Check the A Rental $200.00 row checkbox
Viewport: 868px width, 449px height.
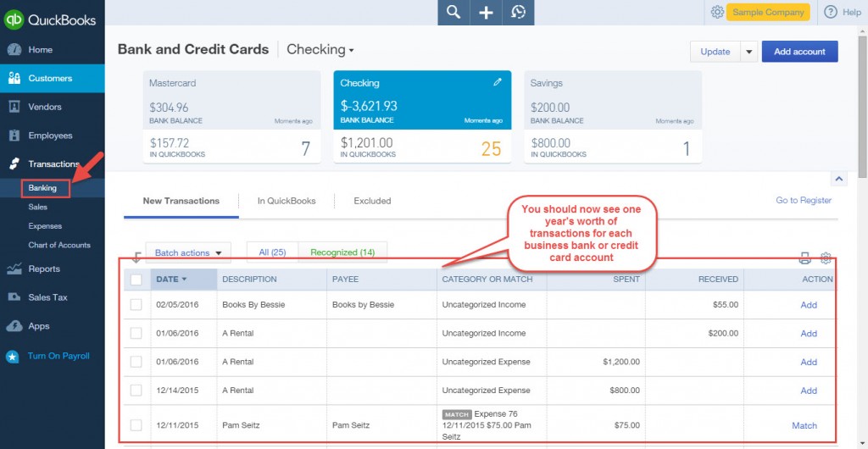[136, 334]
